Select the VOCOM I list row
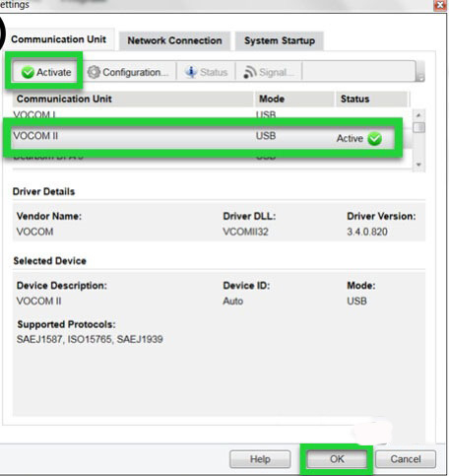Screen dimensions: 449x476 coord(212,114)
